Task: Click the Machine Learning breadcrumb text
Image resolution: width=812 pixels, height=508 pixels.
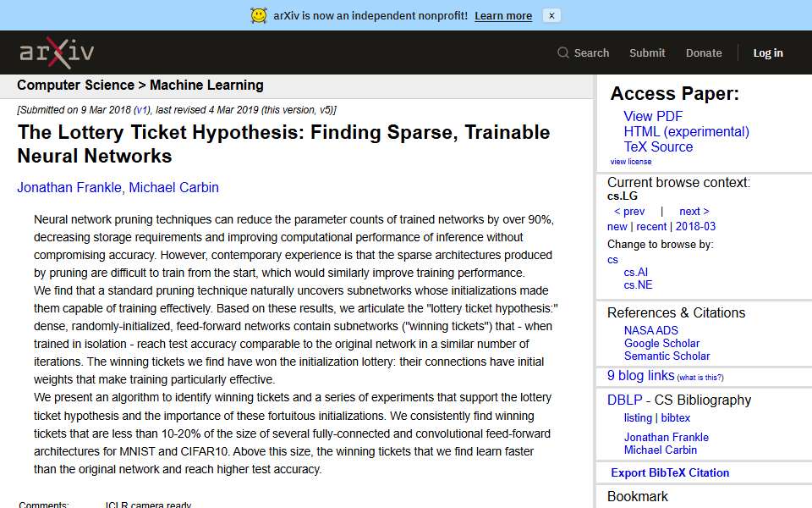Action: point(206,85)
